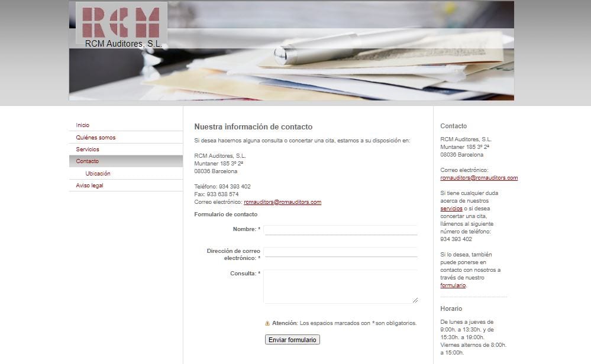Viewport: 591px width, 364px height.
Task: Click the Horario heading in sidebar
Action: pyautogui.click(x=451, y=308)
